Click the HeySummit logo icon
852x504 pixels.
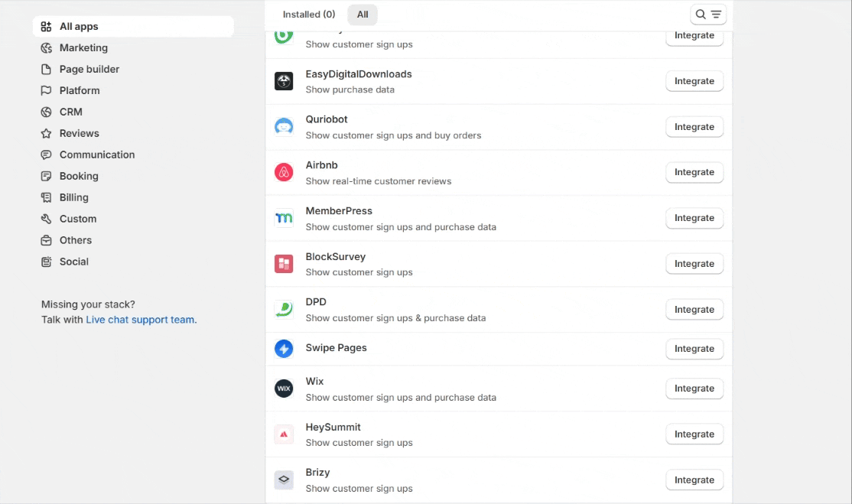coord(284,434)
